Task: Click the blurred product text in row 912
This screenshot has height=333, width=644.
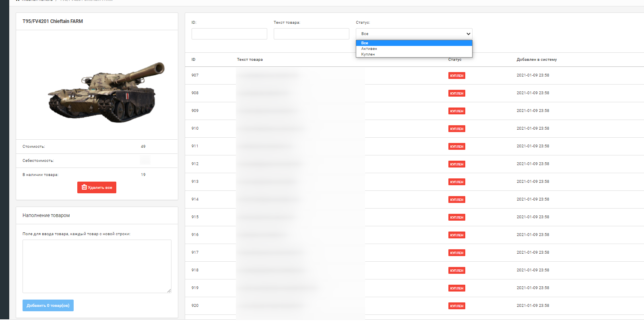Action: (x=270, y=164)
